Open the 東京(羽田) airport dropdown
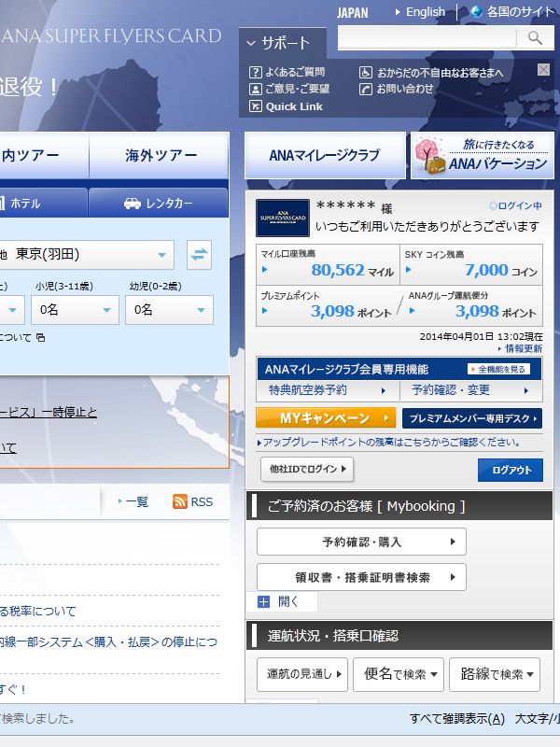Image resolution: width=560 pixels, height=747 pixels. click(87, 255)
